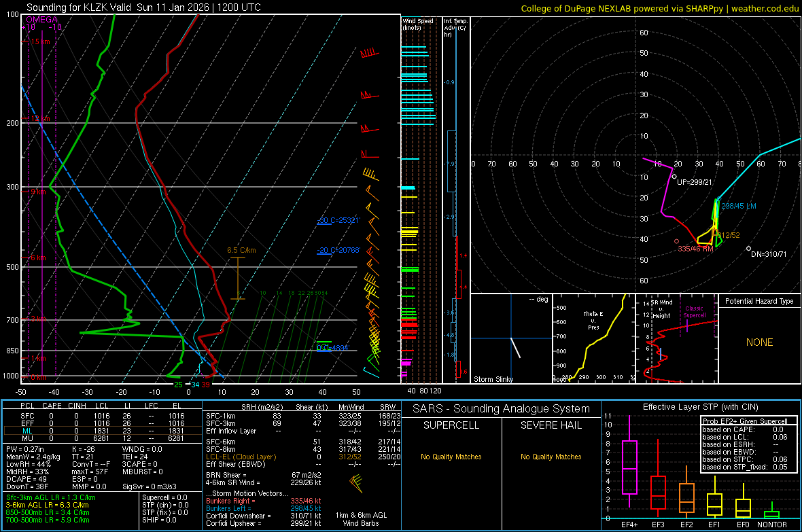Select the 'EFF' parcel row
This screenshot has width=802, height=532.
coord(103,423)
